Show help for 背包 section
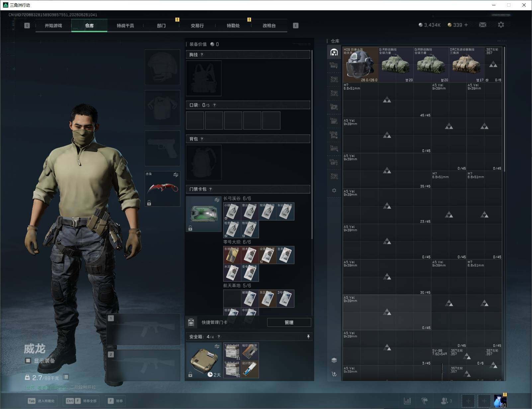The width and height of the screenshot is (532, 409). point(202,139)
